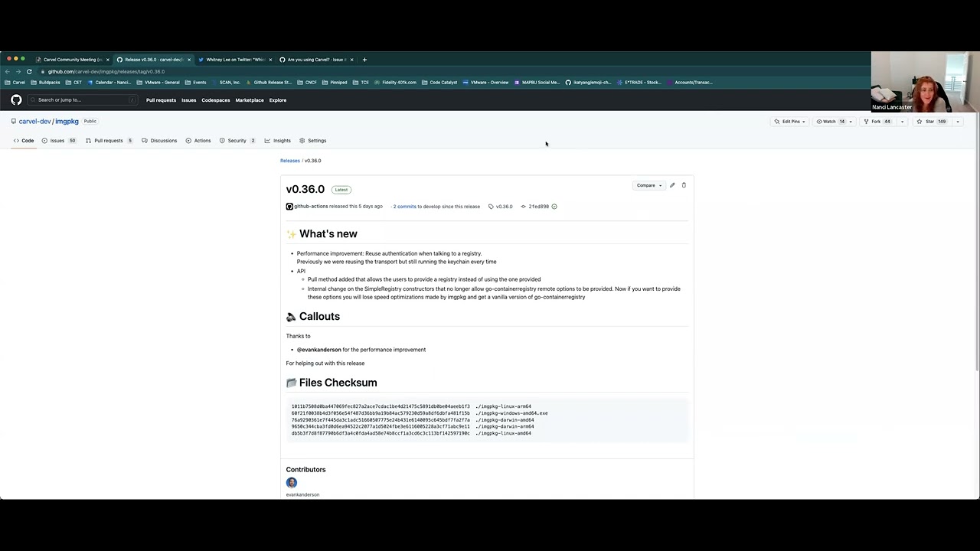Open the Fidelity 401k.com bookmark
Screen dimensions: 980x551
[395, 83]
